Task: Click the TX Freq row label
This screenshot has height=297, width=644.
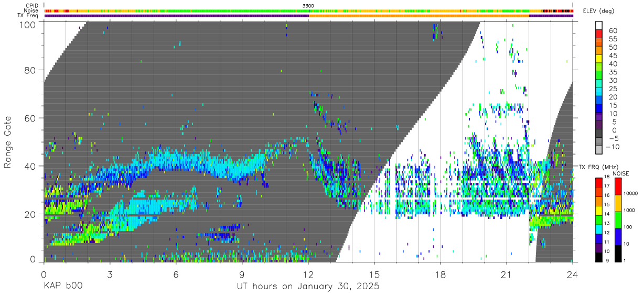Action: pos(28,16)
